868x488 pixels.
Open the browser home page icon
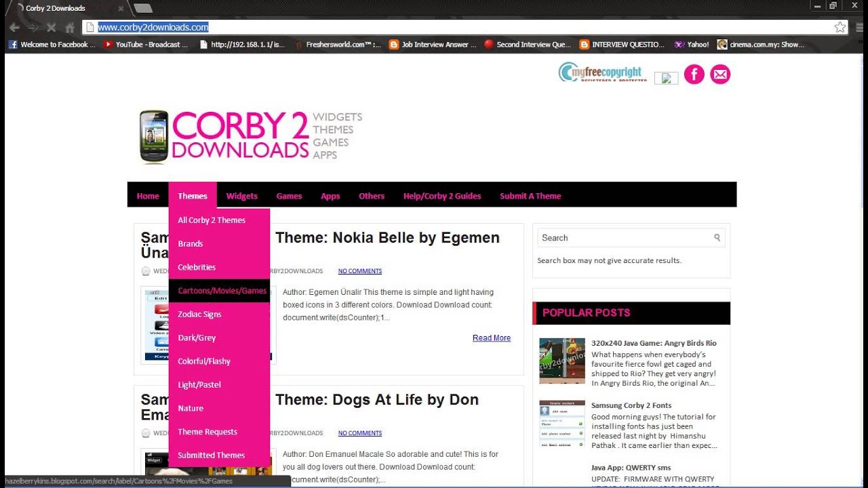click(x=69, y=28)
